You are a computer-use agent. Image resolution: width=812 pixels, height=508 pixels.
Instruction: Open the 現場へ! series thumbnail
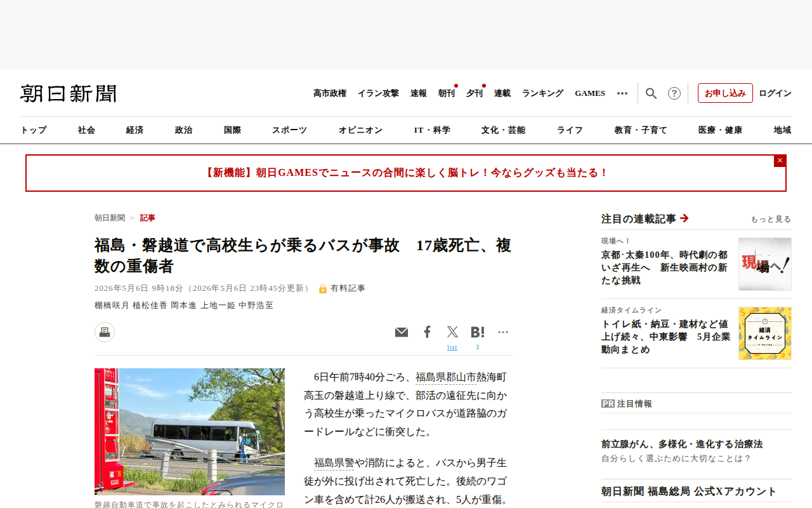[x=765, y=264]
